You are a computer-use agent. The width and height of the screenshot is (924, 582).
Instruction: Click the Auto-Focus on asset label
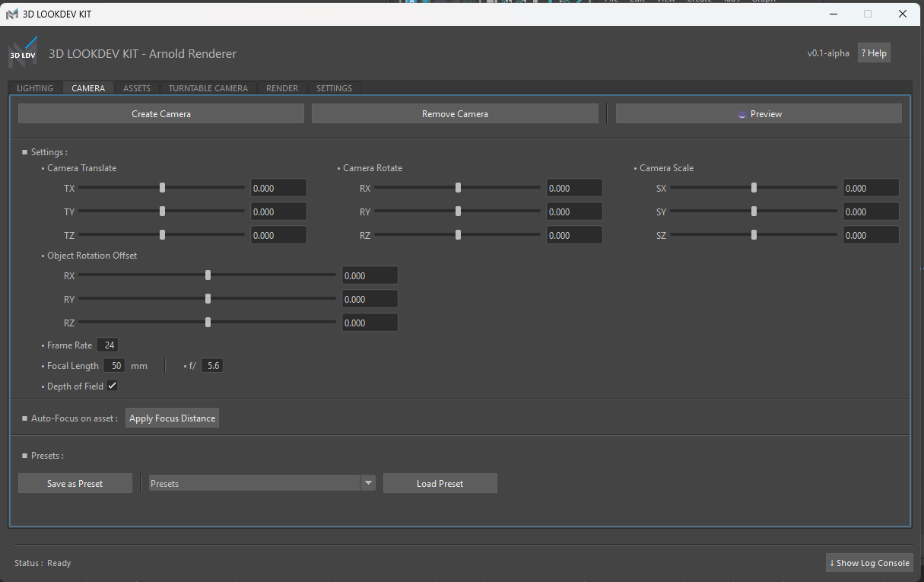[x=75, y=418]
